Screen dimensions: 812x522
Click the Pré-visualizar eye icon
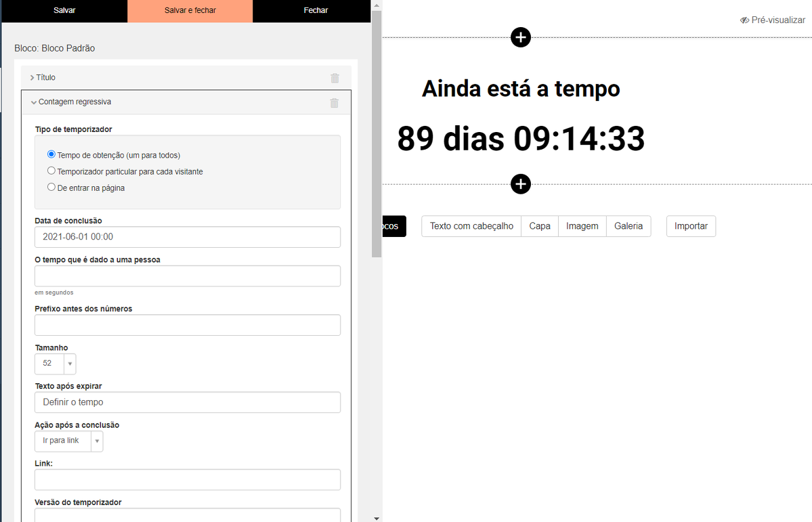(x=744, y=20)
